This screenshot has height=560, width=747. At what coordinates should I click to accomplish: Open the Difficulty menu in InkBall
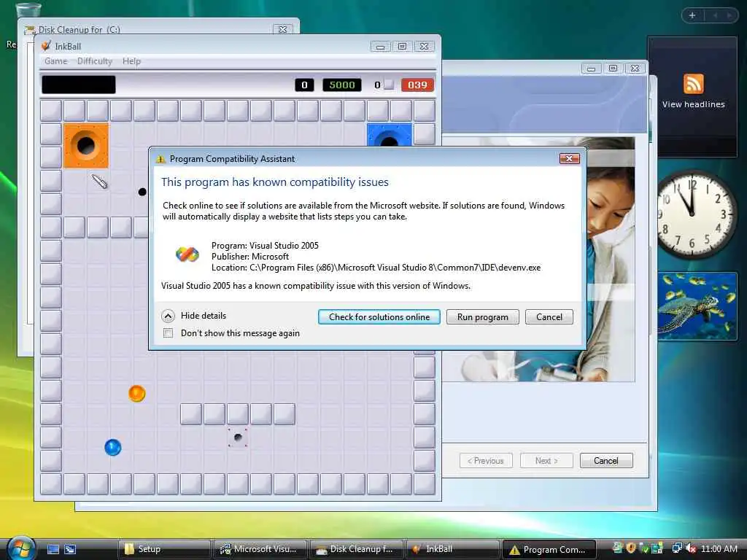tap(95, 61)
